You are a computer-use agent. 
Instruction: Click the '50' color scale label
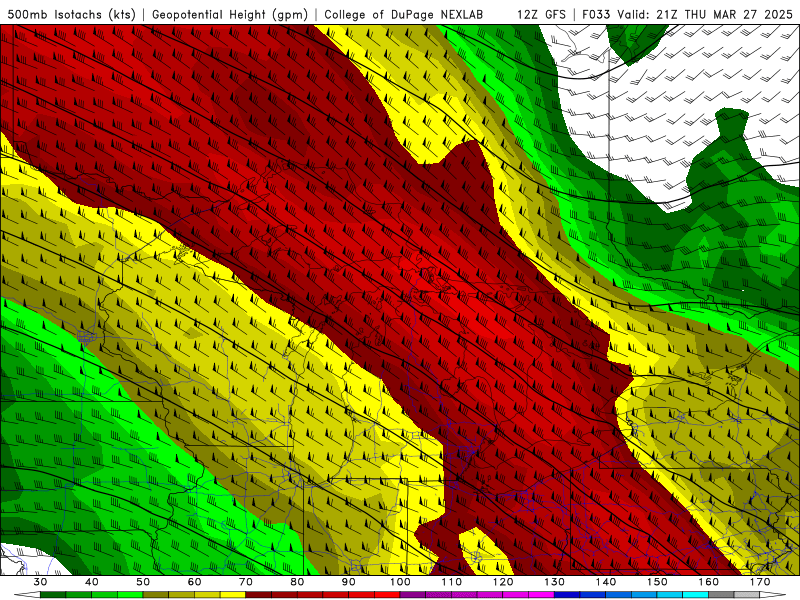143,582
